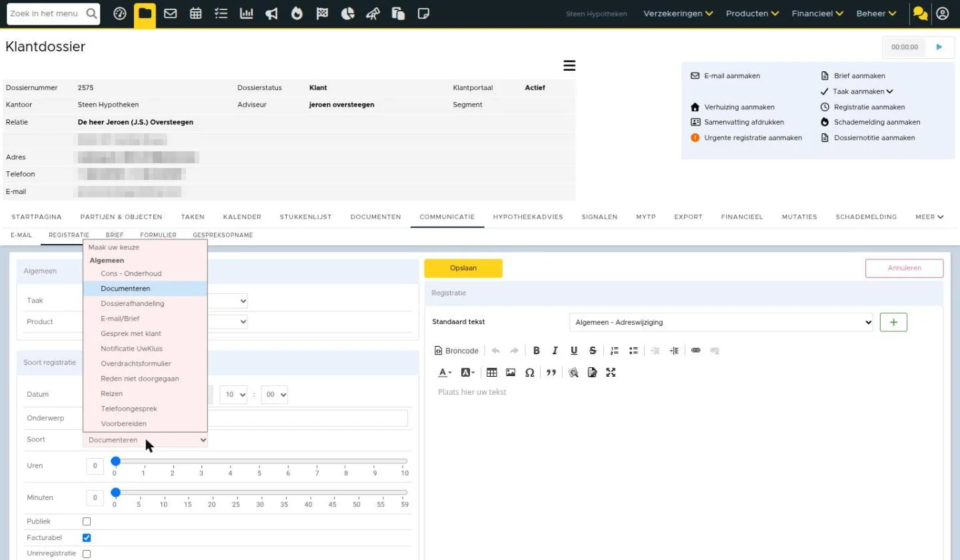The height and width of the screenshot is (560, 960).
Task: Open the user account icon
Action: [x=942, y=13]
